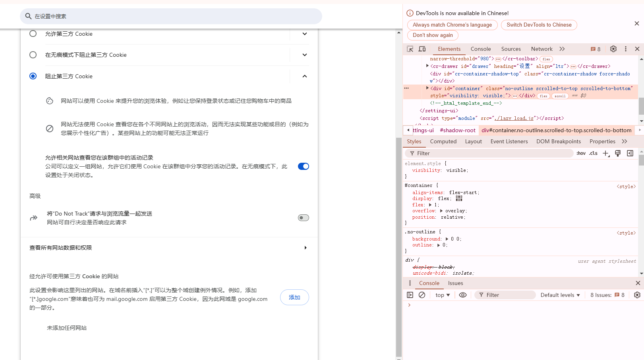Click the flex badge on container div
Screen dimensions: 644x360
[543, 96]
